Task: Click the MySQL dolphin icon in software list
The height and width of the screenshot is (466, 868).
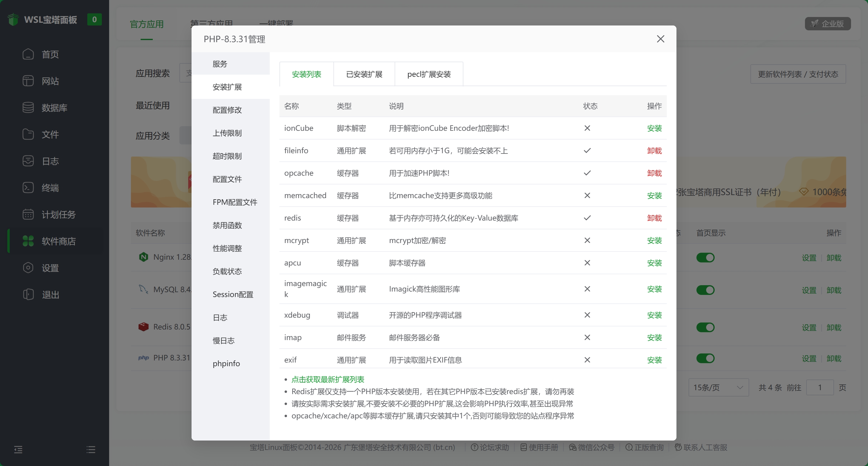Action: [144, 289]
